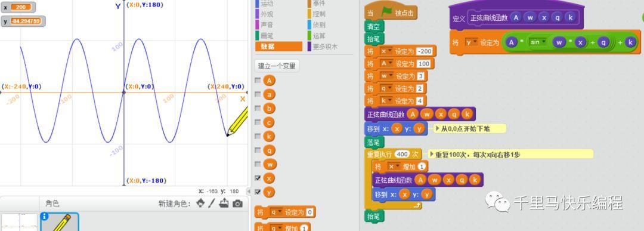Click the stage coordinates readout x: -163
644x231 pixels.
pos(208,191)
